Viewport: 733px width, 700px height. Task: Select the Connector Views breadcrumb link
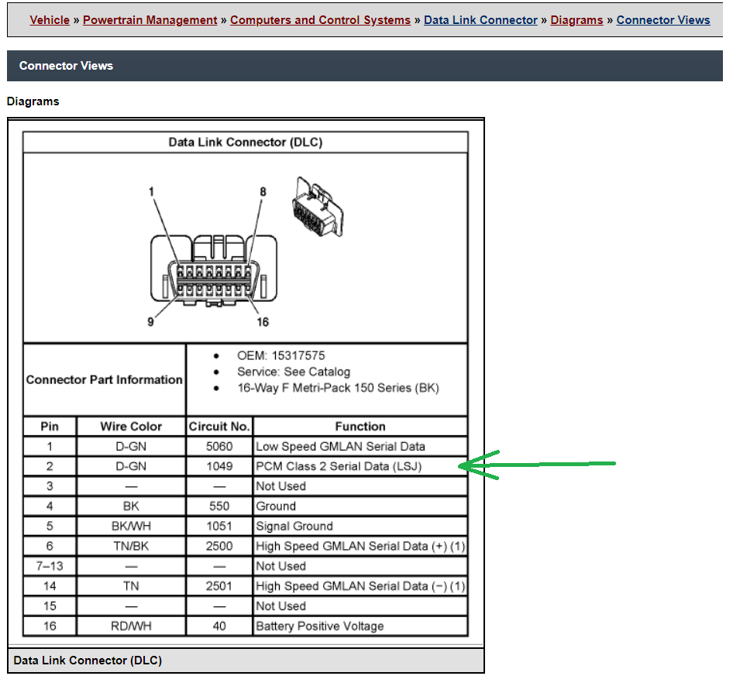(x=663, y=20)
